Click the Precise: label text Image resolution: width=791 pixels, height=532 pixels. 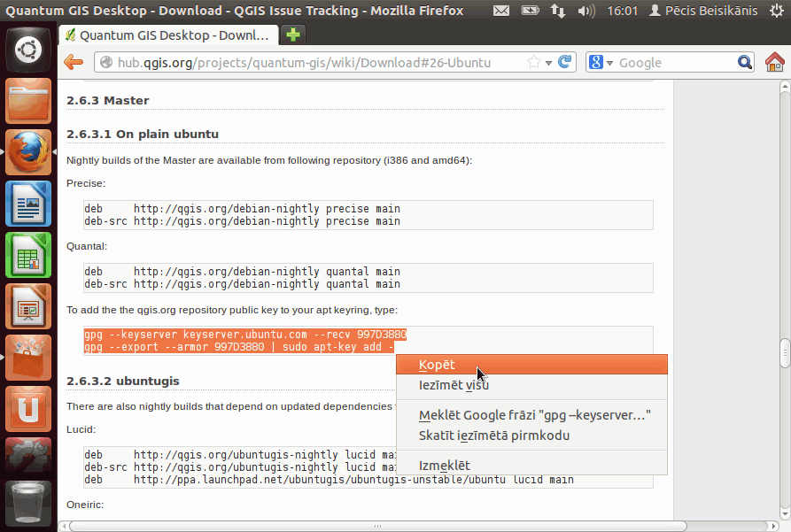[86, 183]
